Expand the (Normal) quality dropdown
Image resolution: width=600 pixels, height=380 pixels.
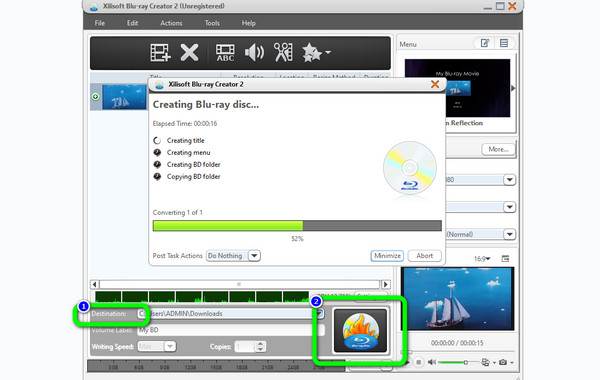point(509,234)
